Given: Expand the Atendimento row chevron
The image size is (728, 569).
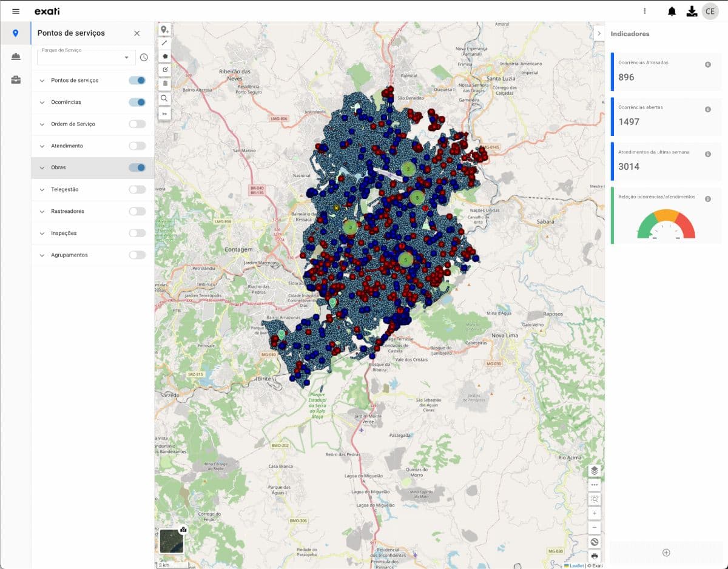Looking at the screenshot, I should click(x=42, y=146).
